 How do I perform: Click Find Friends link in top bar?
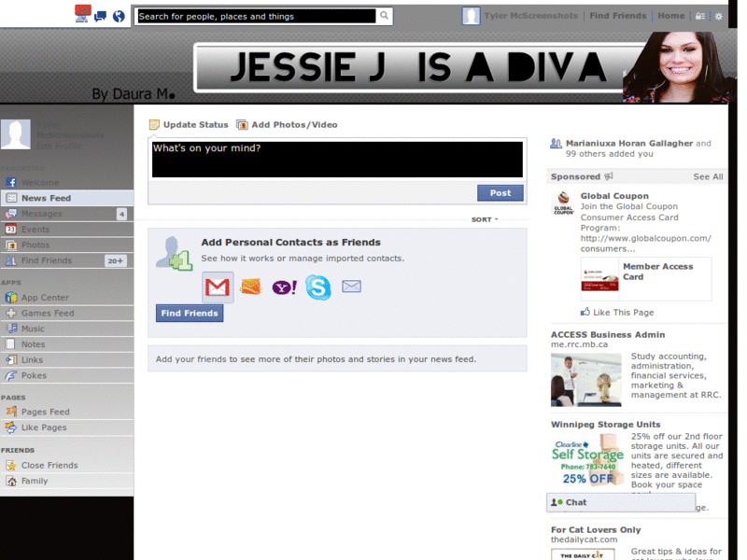[618, 16]
